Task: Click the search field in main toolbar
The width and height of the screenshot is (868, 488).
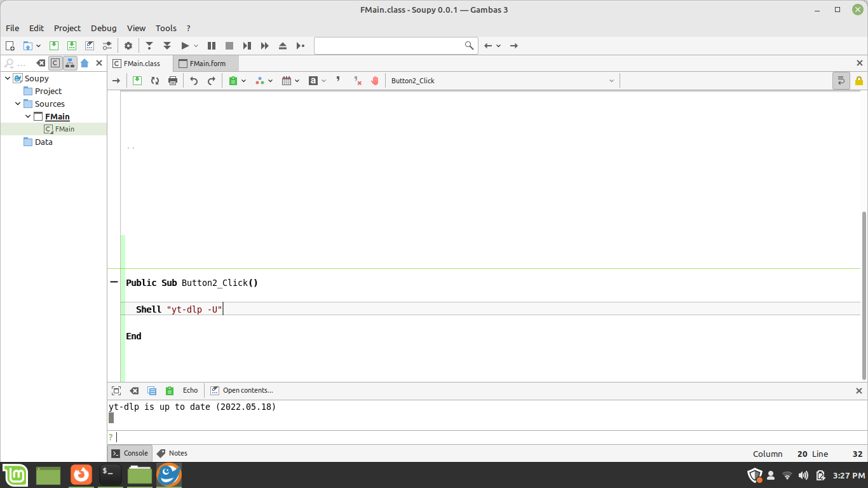Action: [x=389, y=46]
